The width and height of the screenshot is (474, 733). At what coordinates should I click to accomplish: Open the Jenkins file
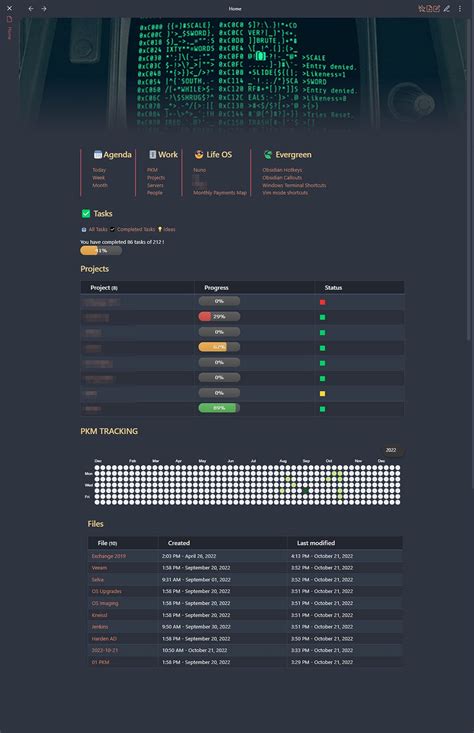click(100, 627)
